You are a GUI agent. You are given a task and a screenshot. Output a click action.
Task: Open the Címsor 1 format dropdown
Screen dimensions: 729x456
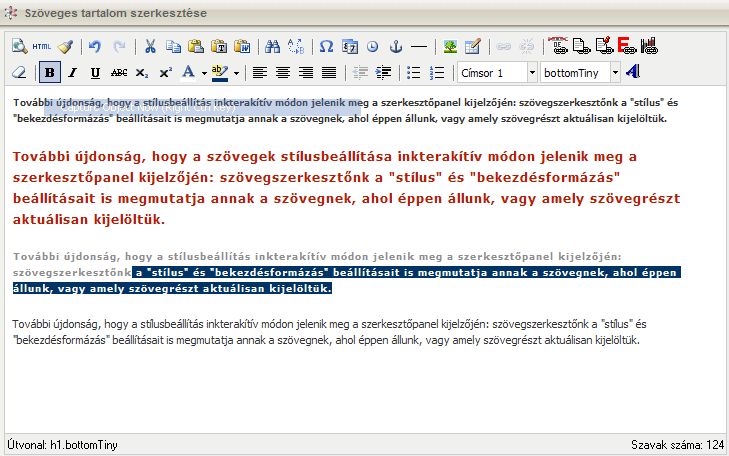pos(495,73)
